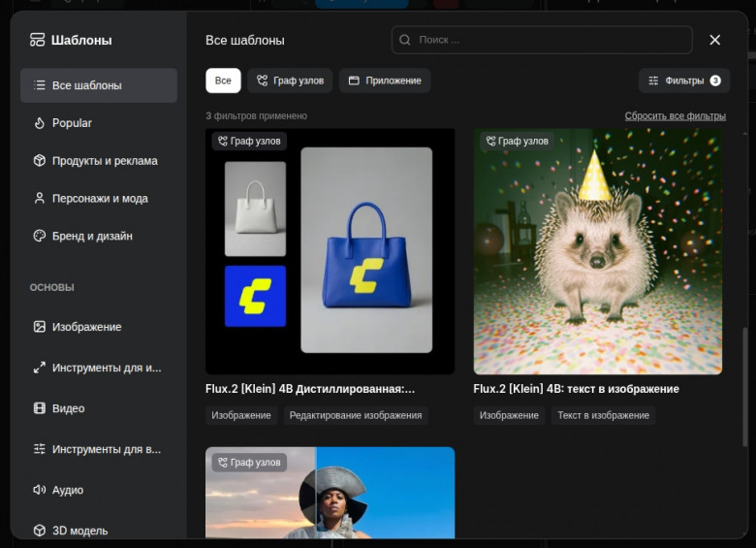Viewport: 756px width, 548px height.
Task: Click the magnifier icon in search box
Action: click(x=405, y=40)
